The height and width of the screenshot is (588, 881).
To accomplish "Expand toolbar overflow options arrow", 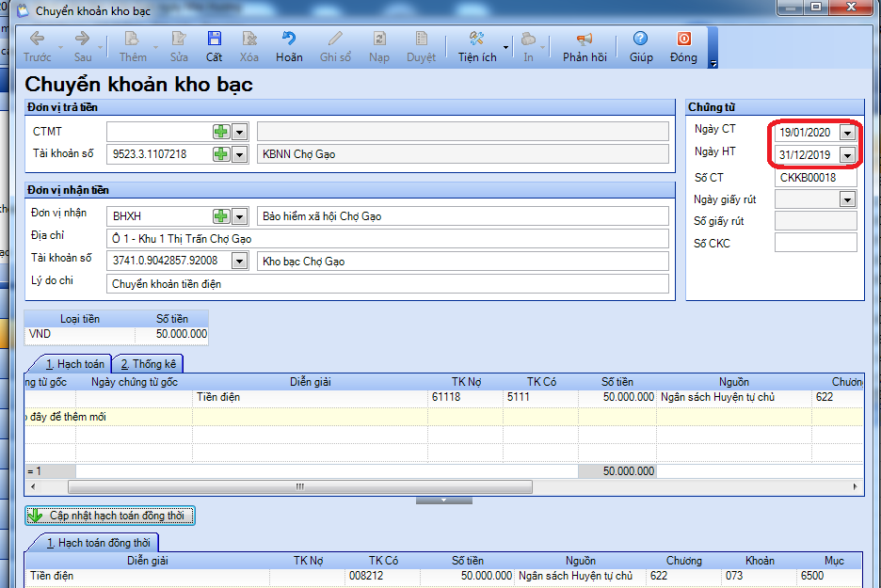I will [713, 64].
